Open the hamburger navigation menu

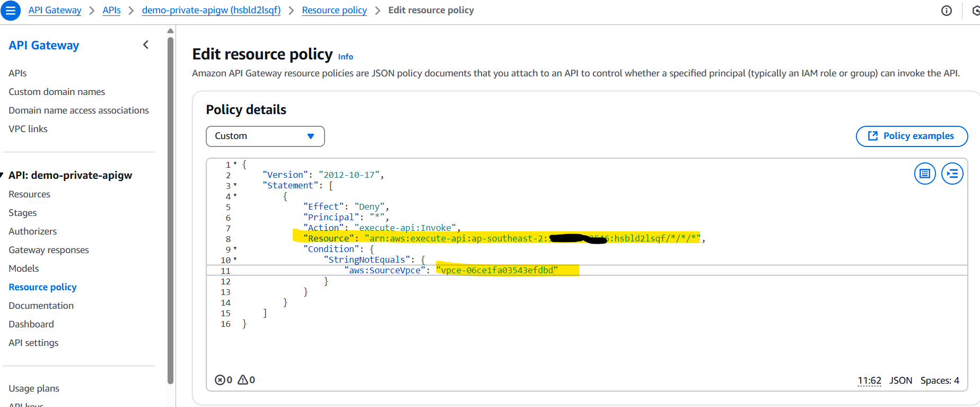11,11
